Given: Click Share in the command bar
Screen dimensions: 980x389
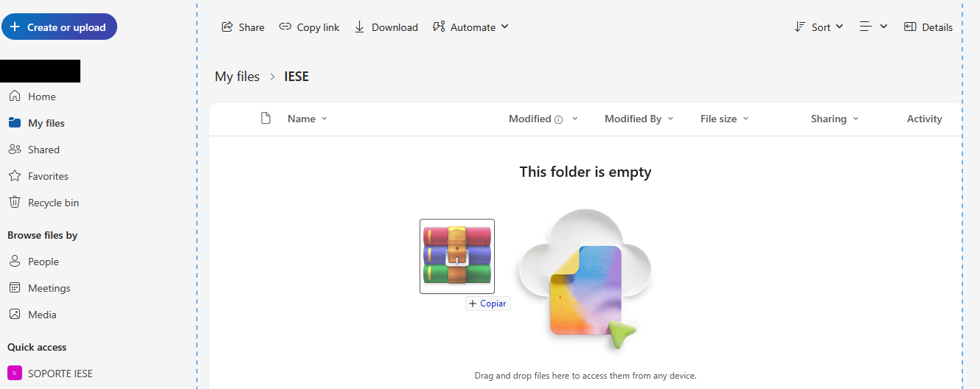Looking at the screenshot, I should (x=243, y=27).
